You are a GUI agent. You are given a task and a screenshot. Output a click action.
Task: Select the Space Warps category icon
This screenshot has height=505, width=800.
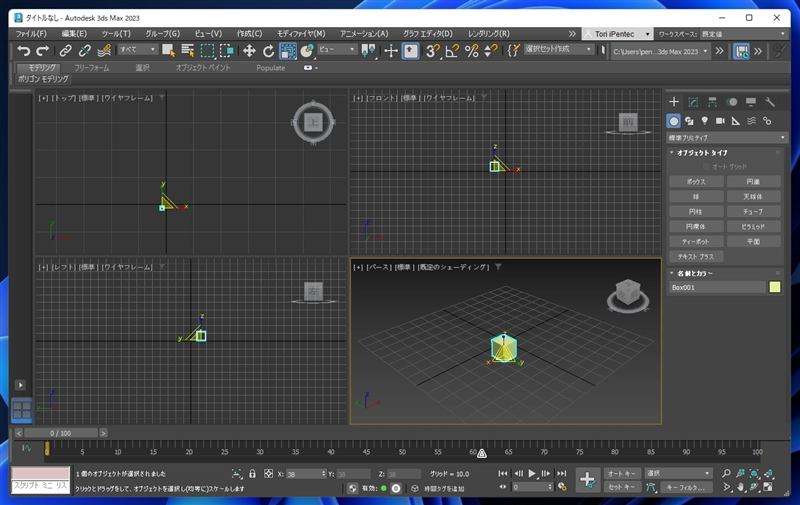752,121
